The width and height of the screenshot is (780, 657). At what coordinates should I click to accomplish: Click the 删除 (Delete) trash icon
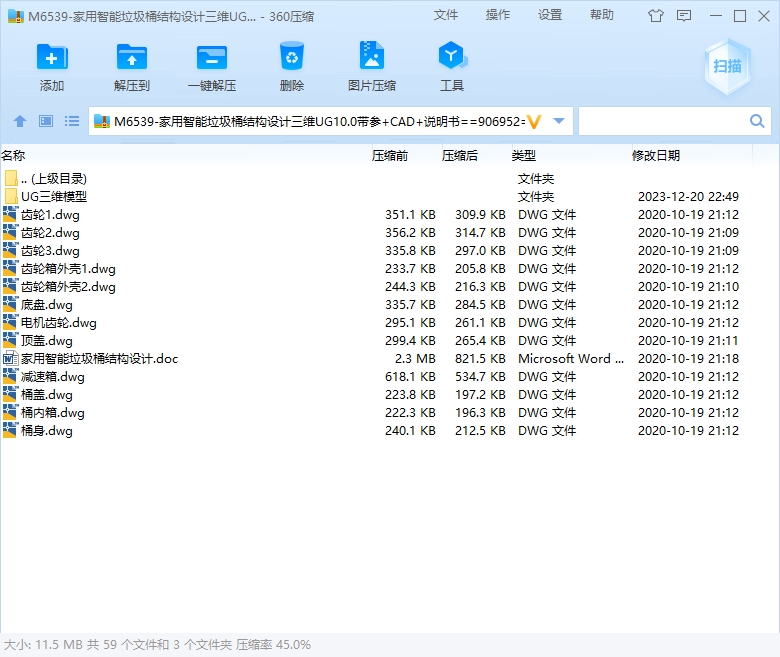(292, 56)
